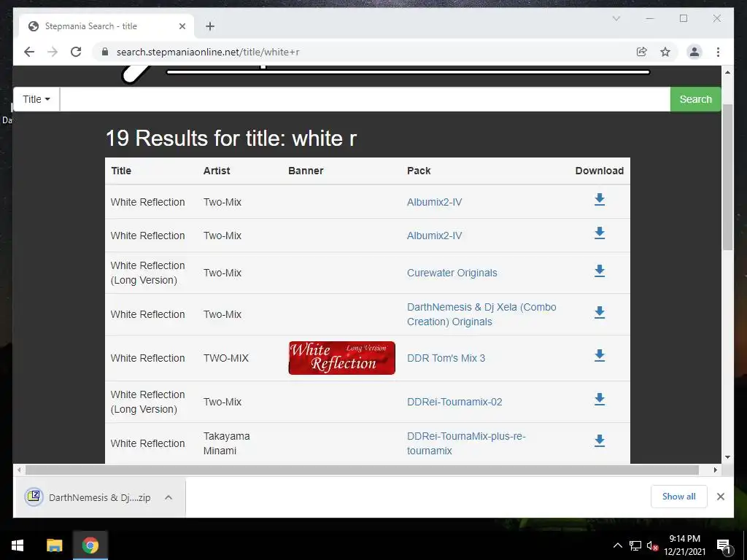747x560 pixels.
Task: Reload the Stepmania search page
Action: click(76, 52)
